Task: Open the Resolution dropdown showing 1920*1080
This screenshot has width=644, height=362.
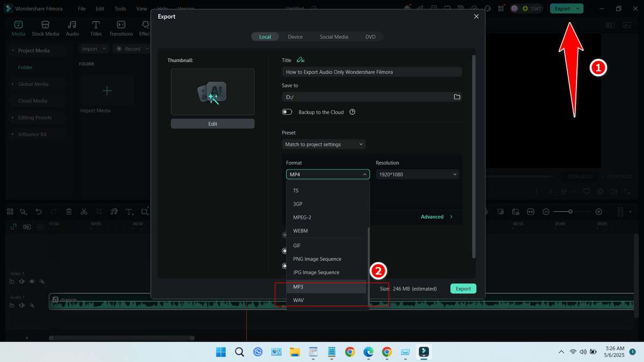Action: pos(418,174)
